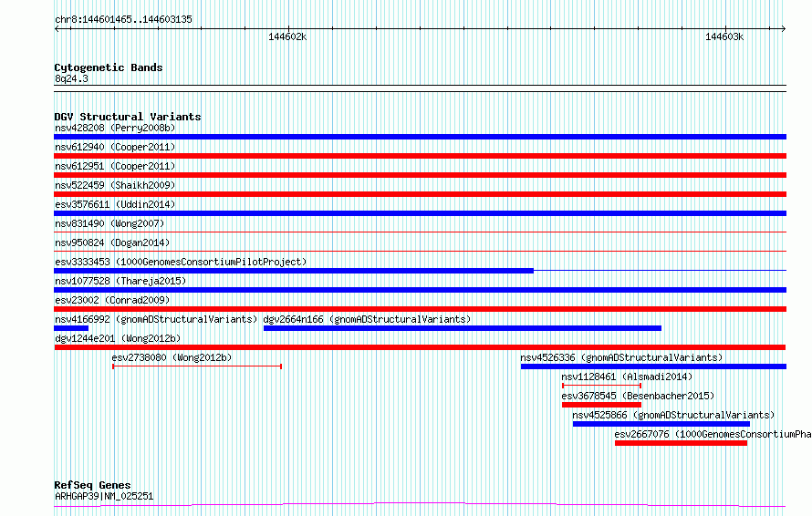
Task: Select red bar under dgv1244e201
Action: [420, 347]
